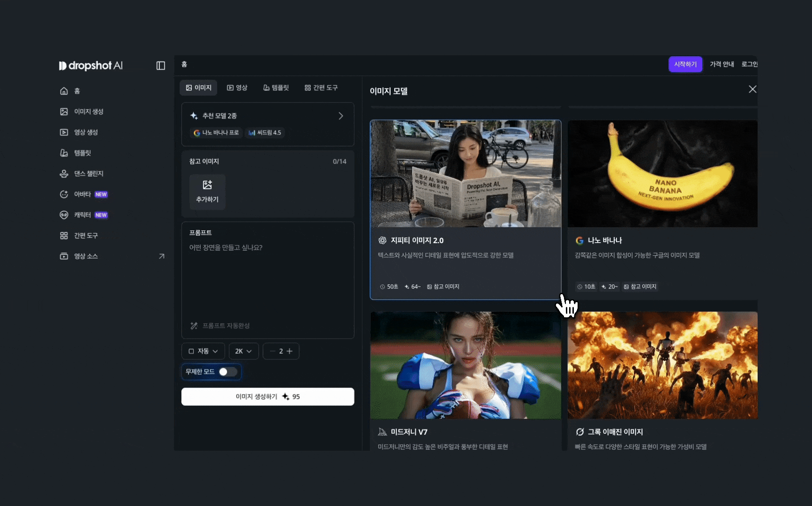812x506 pixels.
Task: Click 참고 이미지 tag on 나노 바나나 card
Action: coord(640,287)
